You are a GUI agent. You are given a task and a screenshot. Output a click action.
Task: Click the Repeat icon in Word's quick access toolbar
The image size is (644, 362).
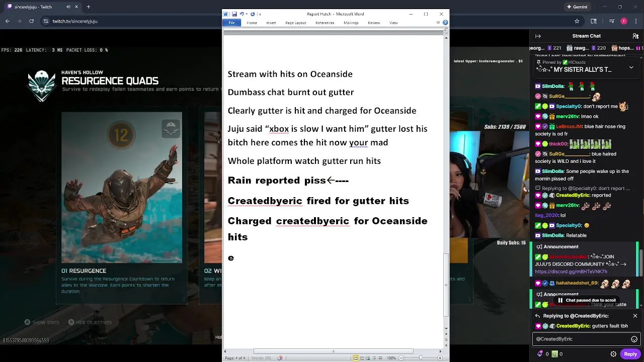(253, 14)
